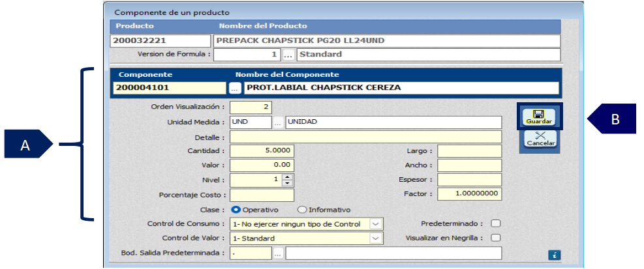Focus the Porcentaje Costo field
This screenshot has height=269, width=644.
click(x=262, y=195)
